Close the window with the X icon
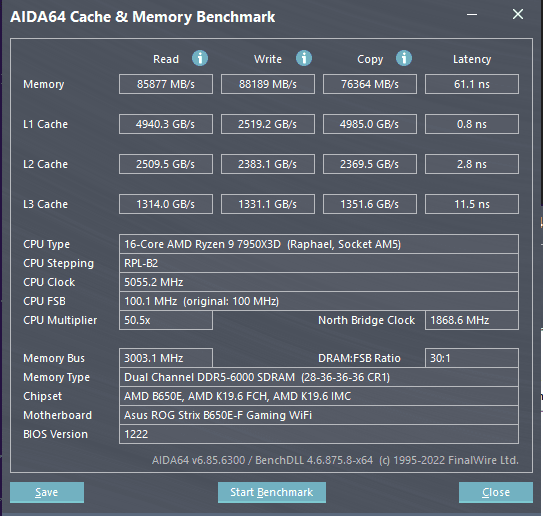The image size is (543, 516). [518, 14]
